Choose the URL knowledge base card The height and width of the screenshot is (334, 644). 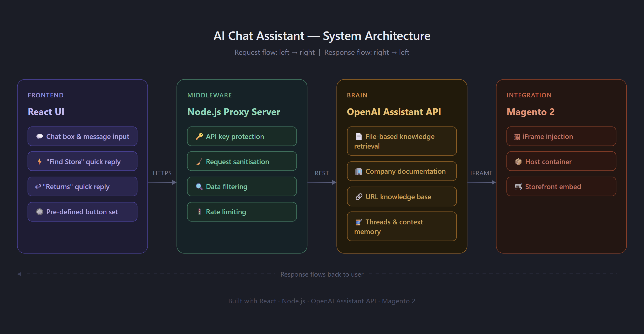[x=402, y=197]
